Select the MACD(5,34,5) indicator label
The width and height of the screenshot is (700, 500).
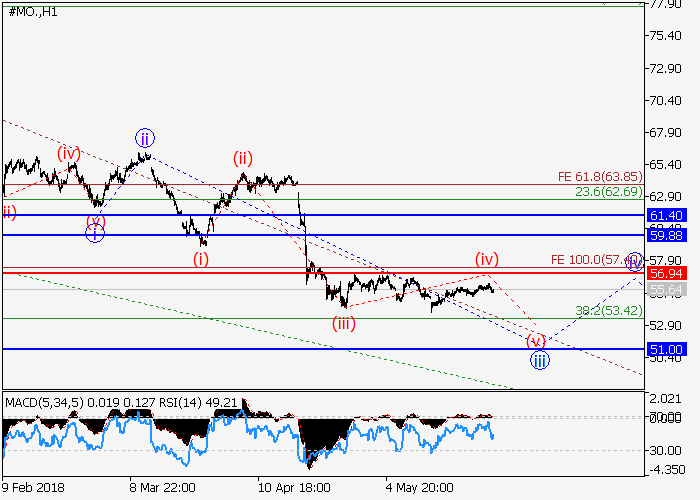44,403
